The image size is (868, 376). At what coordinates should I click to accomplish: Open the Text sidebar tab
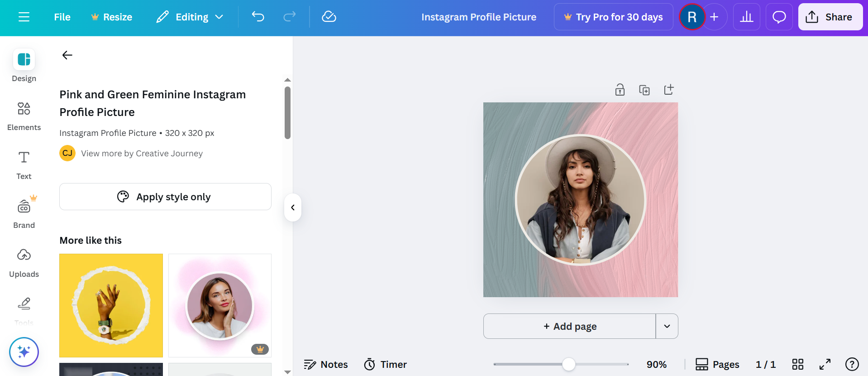pyautogui.click(x=24, y=165)
